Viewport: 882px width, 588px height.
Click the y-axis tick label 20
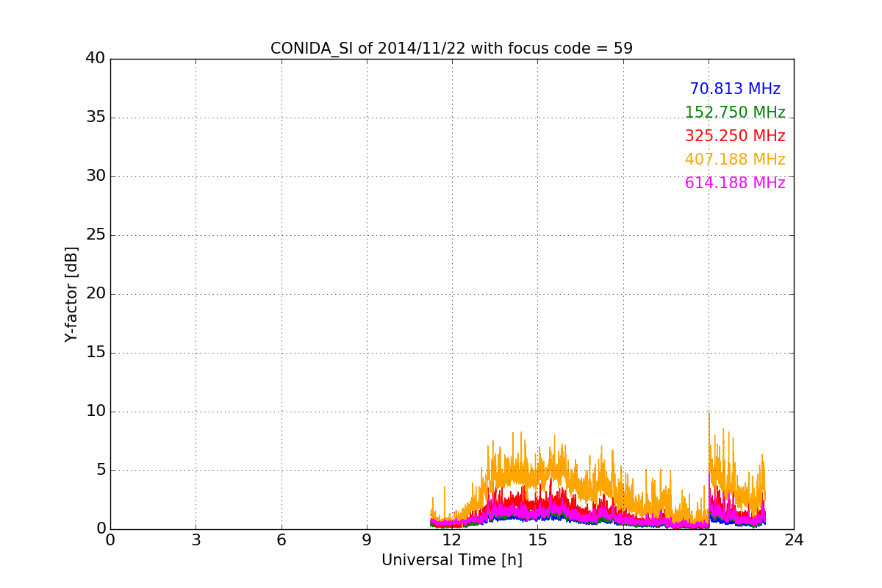(x=96, y=294)
